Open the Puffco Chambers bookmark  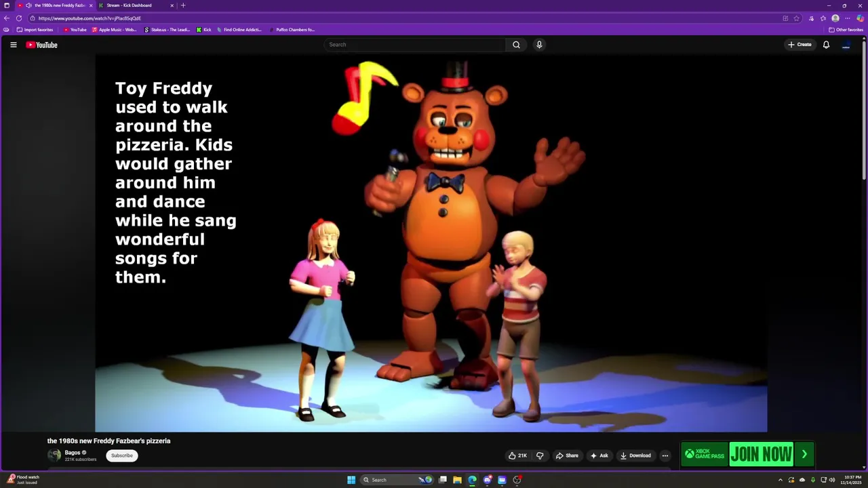click(292, 30)
